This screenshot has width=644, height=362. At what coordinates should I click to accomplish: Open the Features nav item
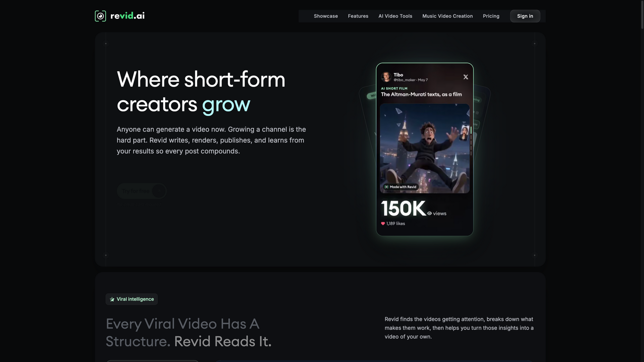(358, 16)
